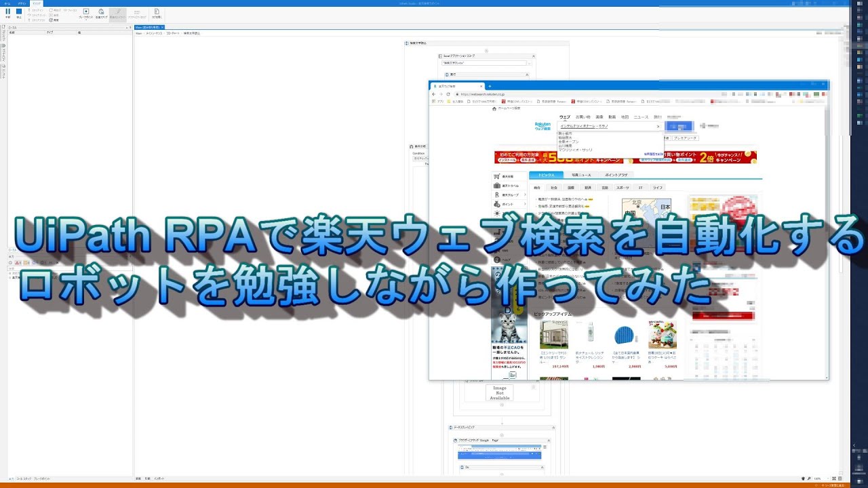Select the 動画 search category
Screen dimensions: 868x488
pyautogui.click(x=612, y=117)
